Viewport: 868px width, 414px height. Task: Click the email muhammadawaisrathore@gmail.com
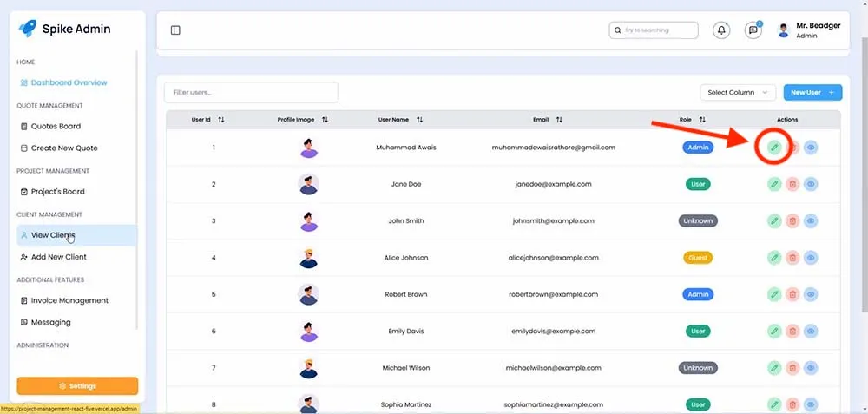coord(554,148)
